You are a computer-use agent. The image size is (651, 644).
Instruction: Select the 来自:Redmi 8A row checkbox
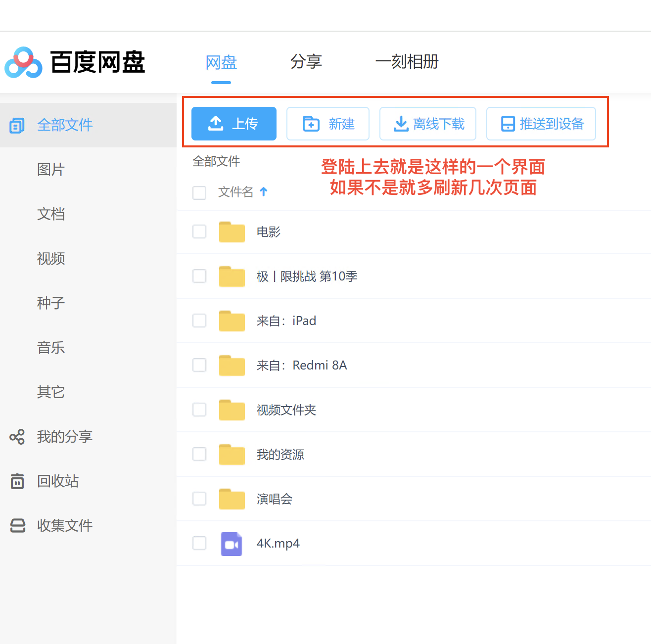click(x=199, y=365)
